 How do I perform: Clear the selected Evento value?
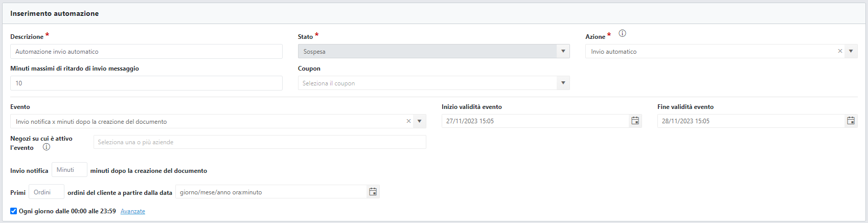(x=408, y=121)
